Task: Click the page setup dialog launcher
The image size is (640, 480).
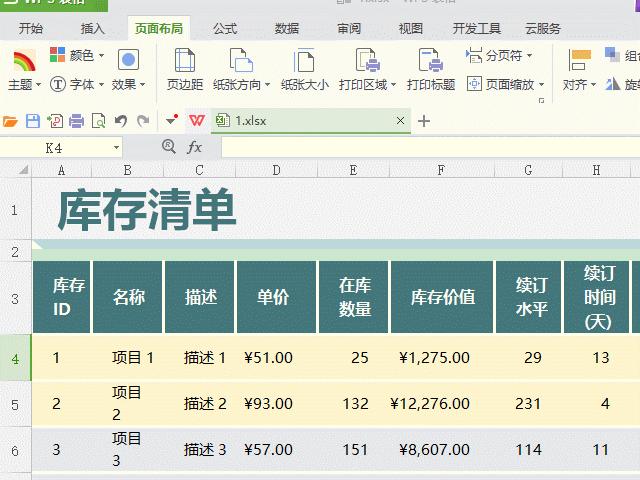Action: tap(541, 100)
